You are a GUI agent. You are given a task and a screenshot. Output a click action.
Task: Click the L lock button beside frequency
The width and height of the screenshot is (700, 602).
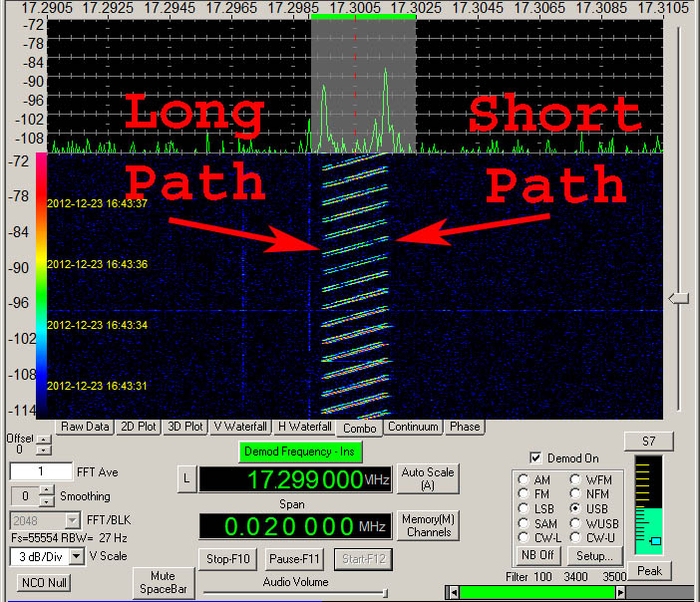point(186,479)
